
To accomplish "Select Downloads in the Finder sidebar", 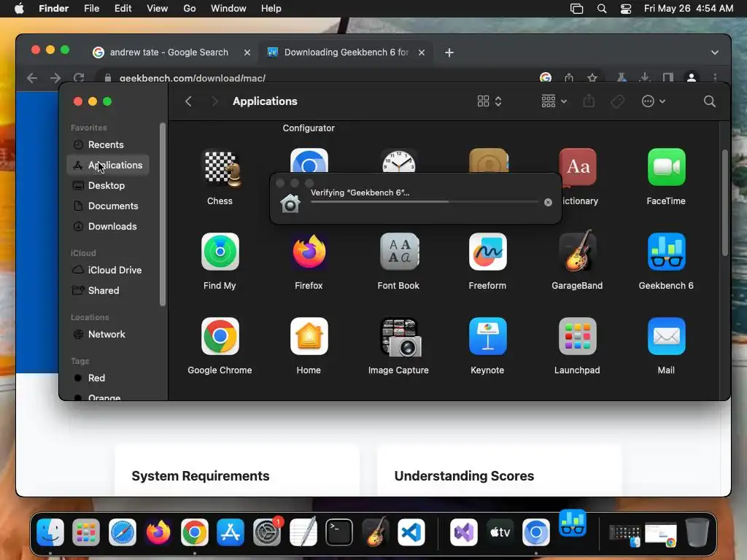I will point(108,227).
